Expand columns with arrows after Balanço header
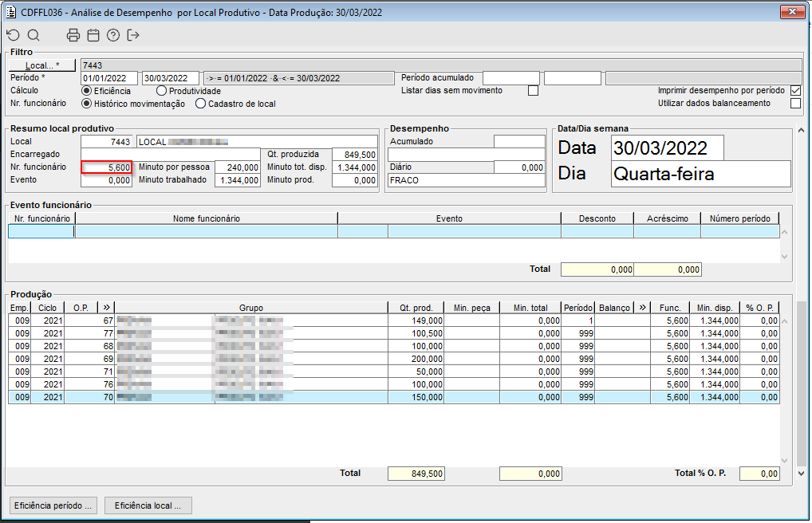812x523 pixels. click(642, 308)
